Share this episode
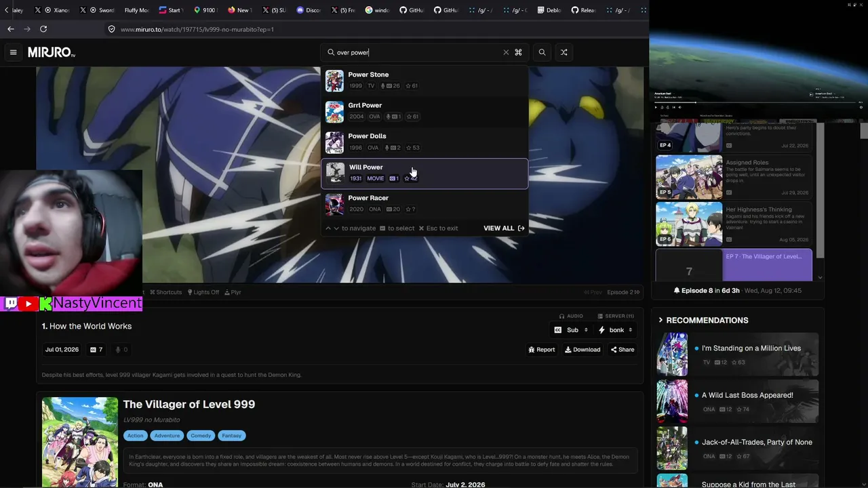The height and width of the screenshot is (488, 868). [623, 350]
